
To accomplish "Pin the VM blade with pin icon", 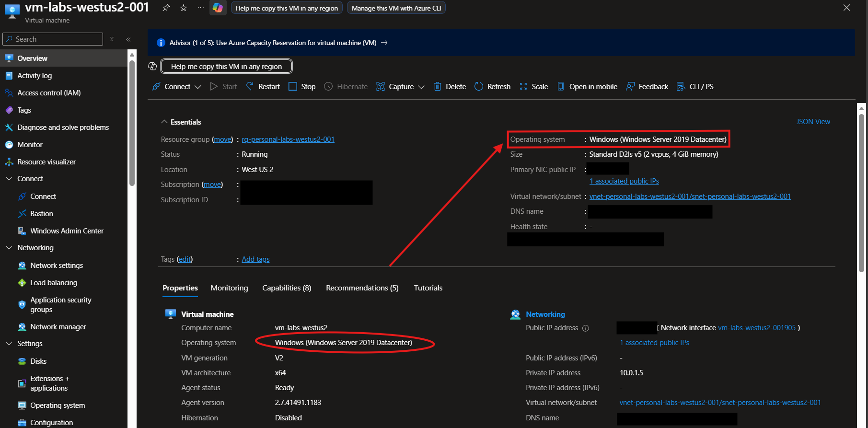I will pyautogui.click(x=166, y=8).
